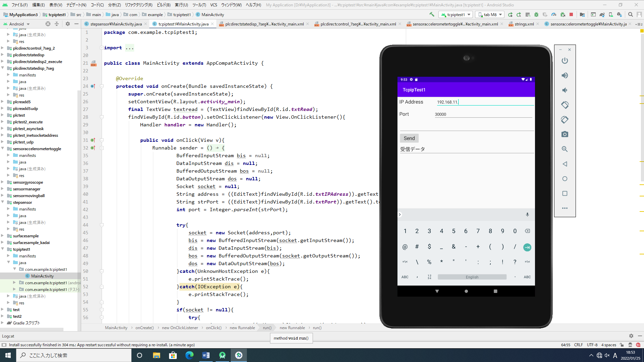Click the Port input field

tap(483, 114)
